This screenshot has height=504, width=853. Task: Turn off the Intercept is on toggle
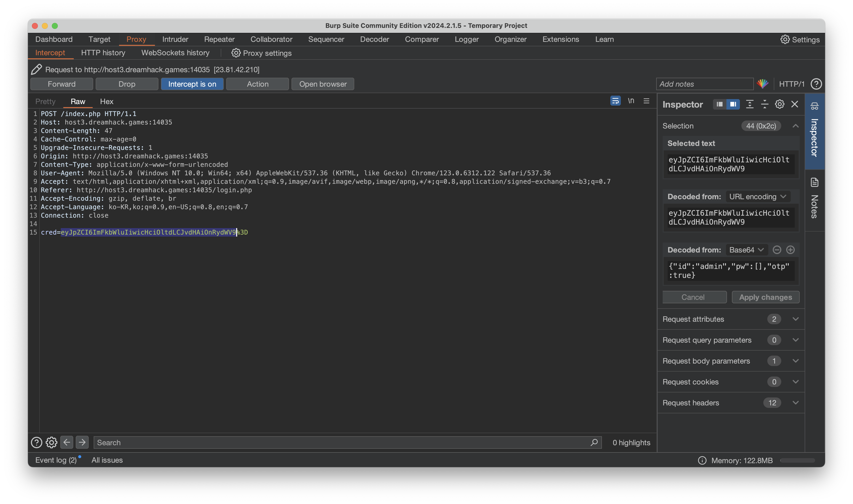192,84
